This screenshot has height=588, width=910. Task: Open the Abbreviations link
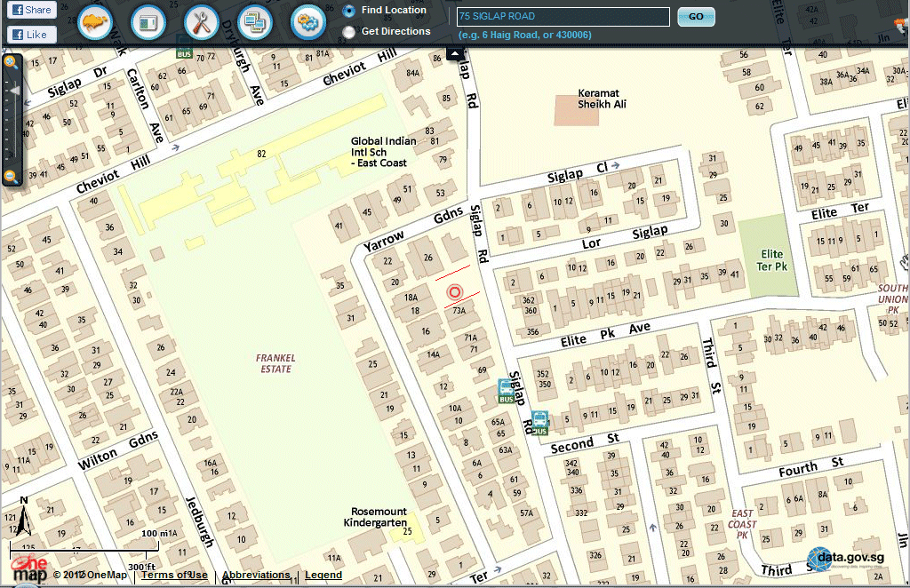point(256,575)
